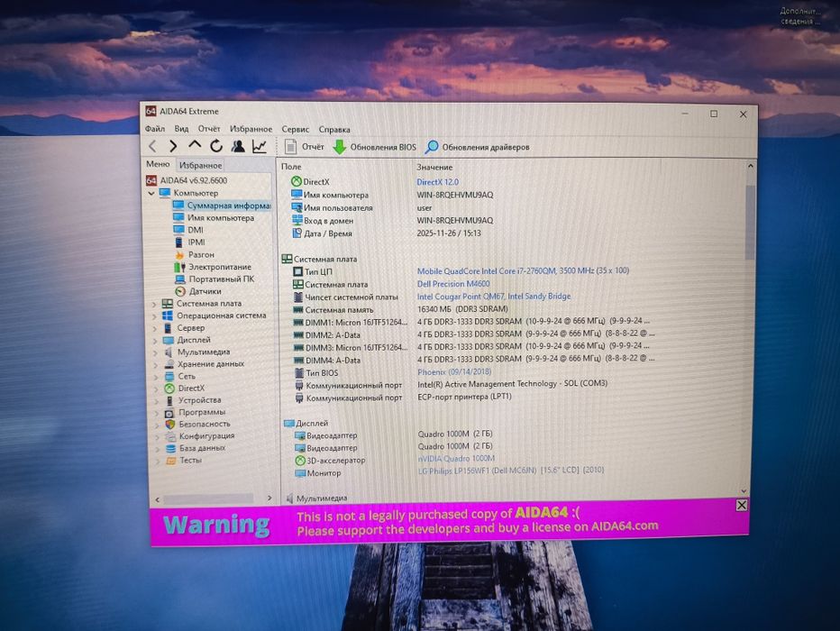Collapse the Компьютер tree node

pyautogui.click(x=151, y=193)
